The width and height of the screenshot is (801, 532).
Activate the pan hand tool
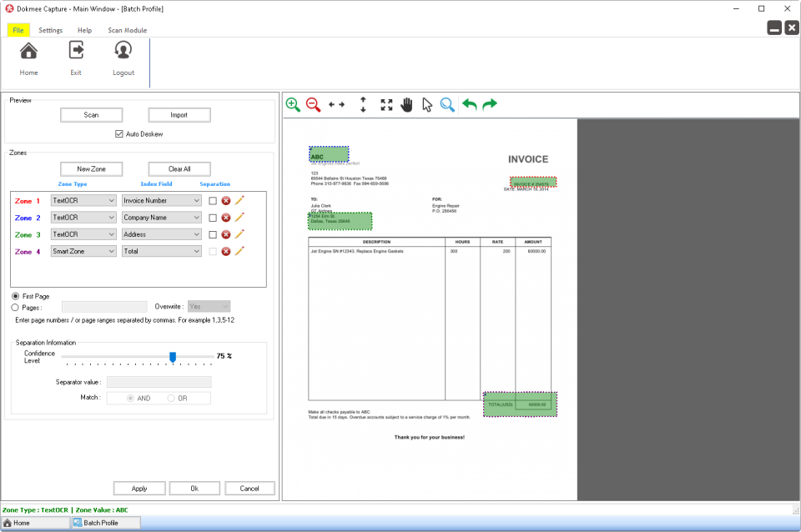[407, 104]
